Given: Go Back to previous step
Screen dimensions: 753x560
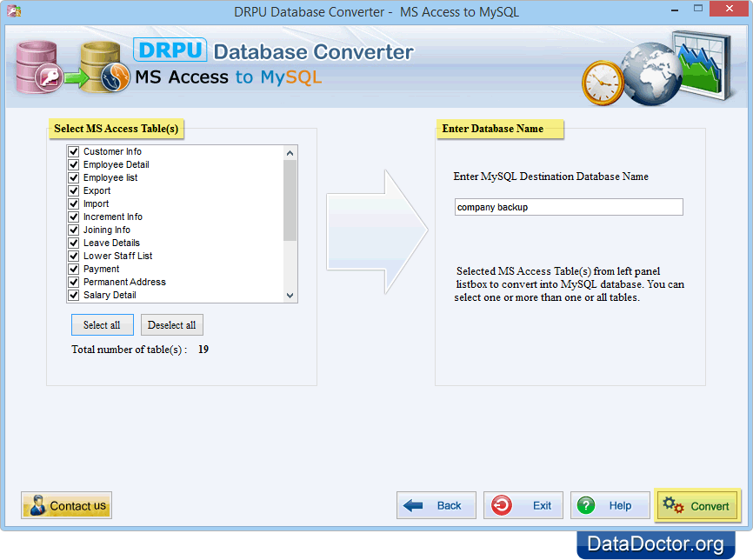Looking at the screenshot, I should (436, 505).
